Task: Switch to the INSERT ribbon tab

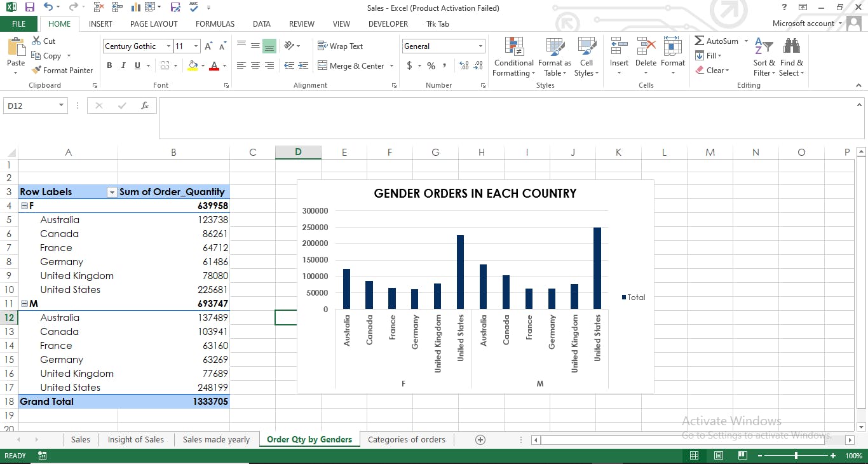Action: coord(100,24)
